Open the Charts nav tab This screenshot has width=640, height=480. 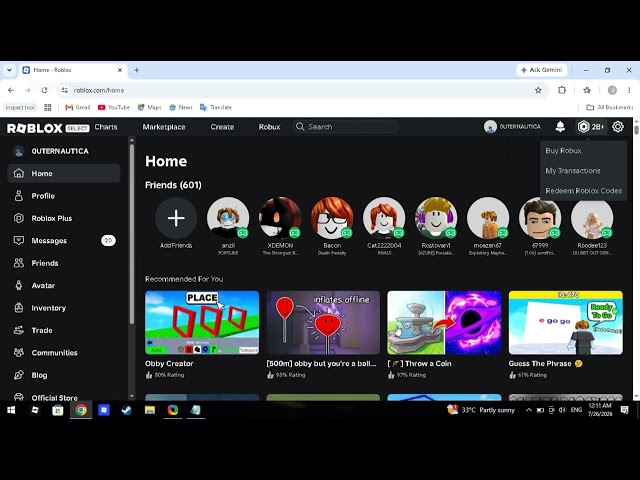coord(106,127)
